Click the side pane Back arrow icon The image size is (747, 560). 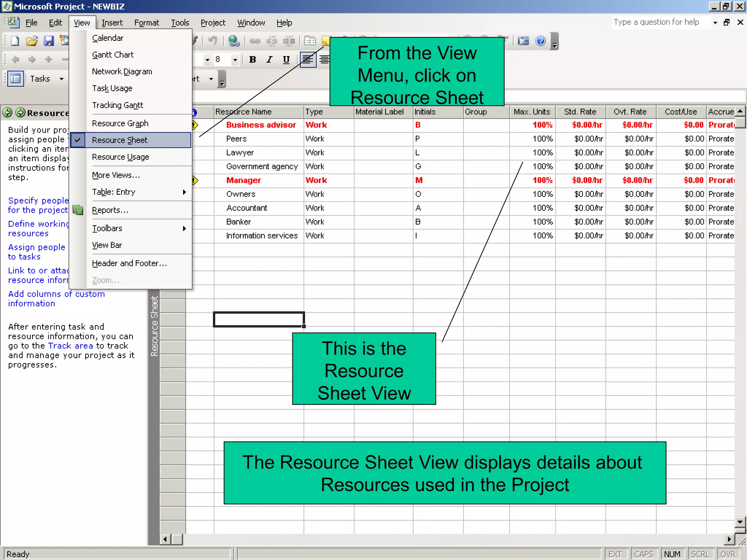pos(8,112)
